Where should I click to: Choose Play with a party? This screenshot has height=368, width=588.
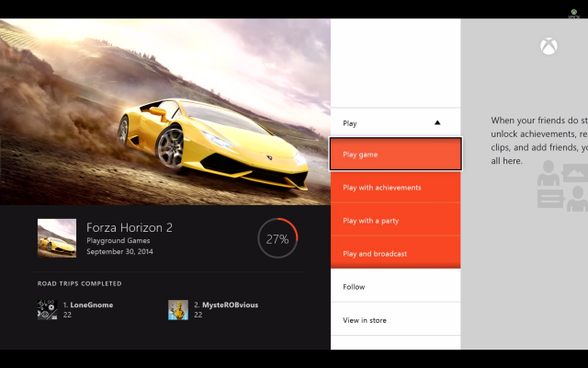click(396, 220)
